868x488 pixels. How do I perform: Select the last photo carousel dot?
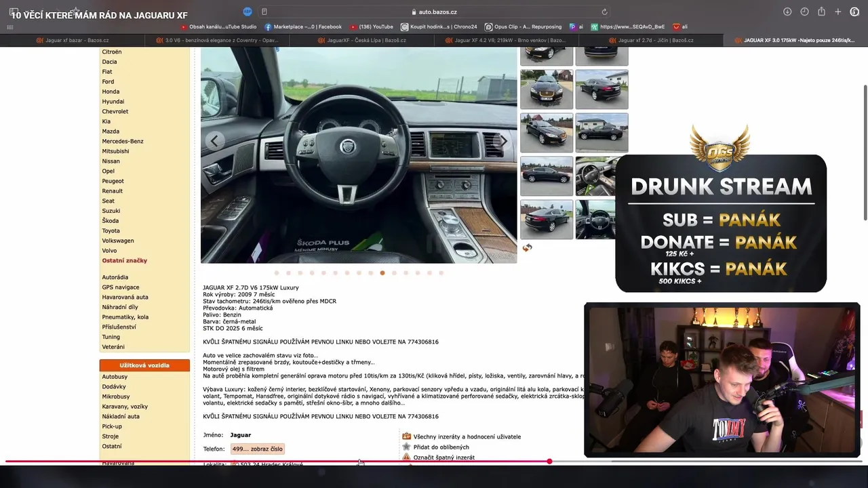click(x=441, y=273)
